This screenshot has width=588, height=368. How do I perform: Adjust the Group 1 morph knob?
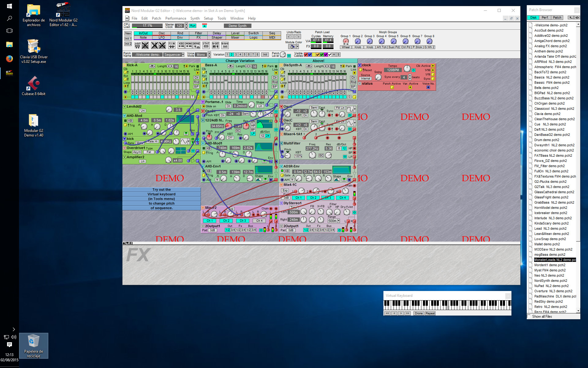(346, 41)
